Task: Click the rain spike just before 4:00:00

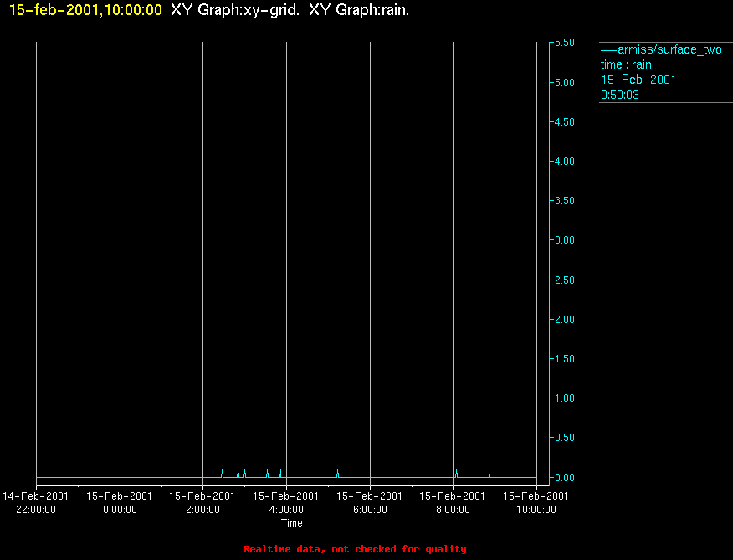Action: pyautogui.click(x=280, y=473)
